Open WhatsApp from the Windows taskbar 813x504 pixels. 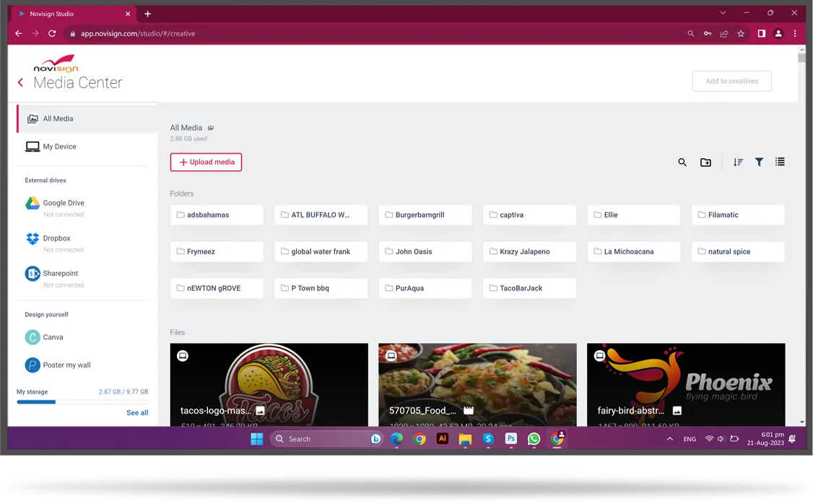[x=534, y=439]
